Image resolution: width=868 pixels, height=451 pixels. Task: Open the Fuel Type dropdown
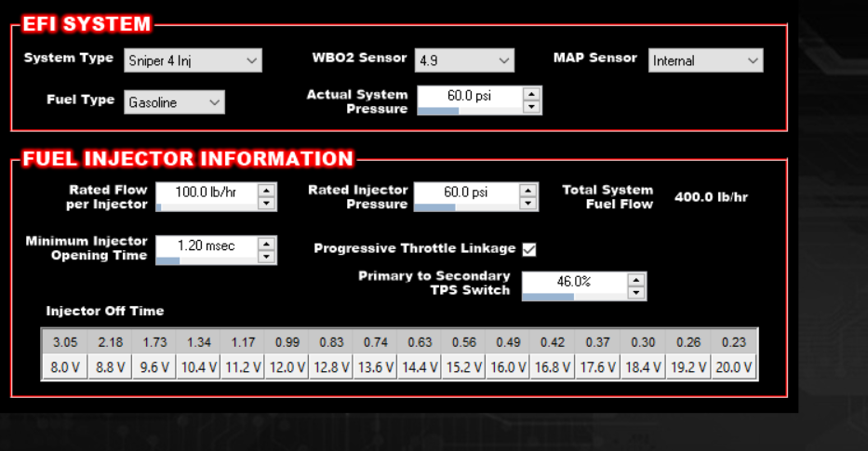tap(174, 102)
